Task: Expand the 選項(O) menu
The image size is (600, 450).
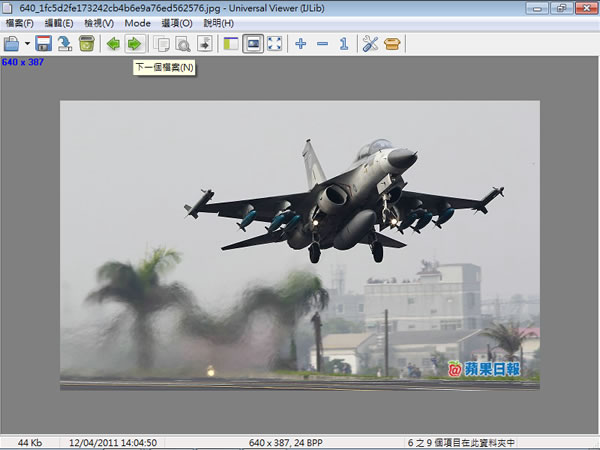Action: point(176,23)
